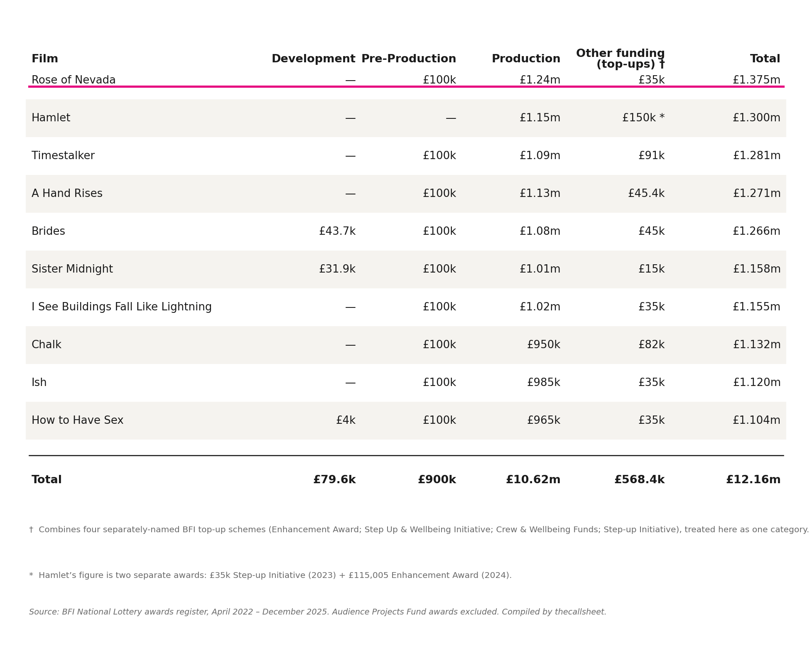Select the source line citing BFI register
The width and height of the screenshot is (812, 649).
tap(318, 612)
